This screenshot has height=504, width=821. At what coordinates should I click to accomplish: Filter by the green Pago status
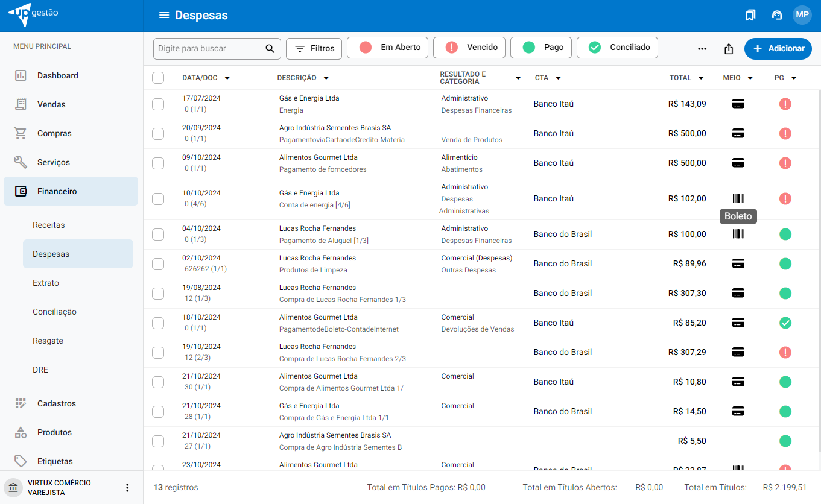(x=540, y=48)
